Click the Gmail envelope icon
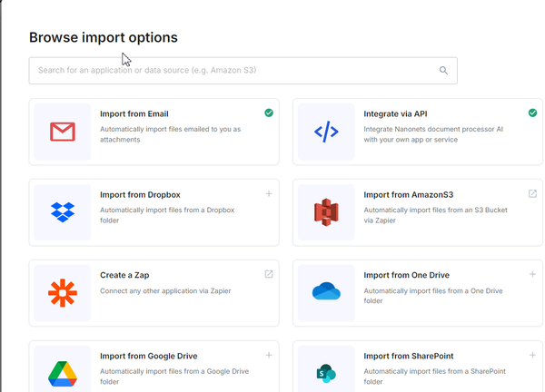545x392 pixels. pyautogui.click(x=62, y=132)
